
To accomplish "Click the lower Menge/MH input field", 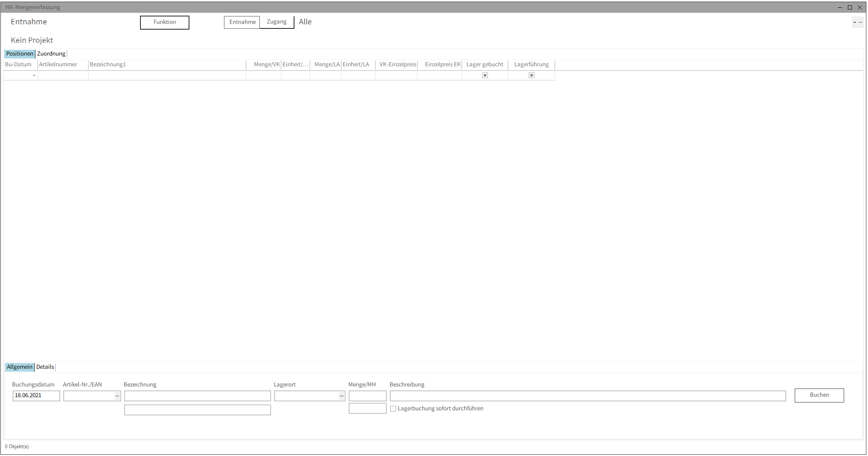I will point(368,408).
